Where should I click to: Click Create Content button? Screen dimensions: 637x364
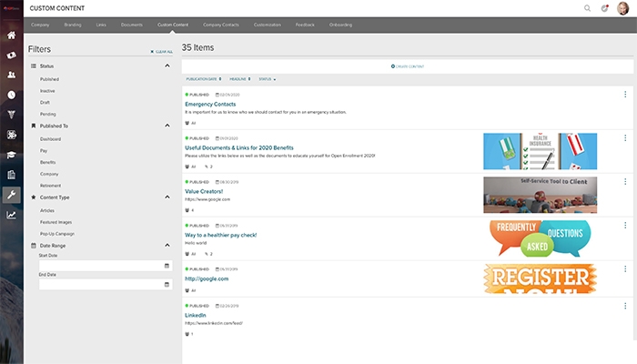pos(408,66)
